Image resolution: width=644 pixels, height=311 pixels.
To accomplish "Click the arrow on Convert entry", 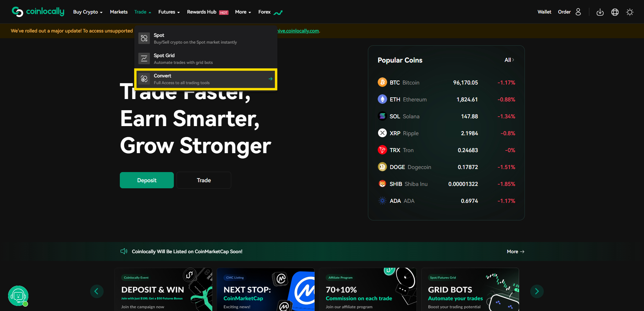I will point(270,79).
